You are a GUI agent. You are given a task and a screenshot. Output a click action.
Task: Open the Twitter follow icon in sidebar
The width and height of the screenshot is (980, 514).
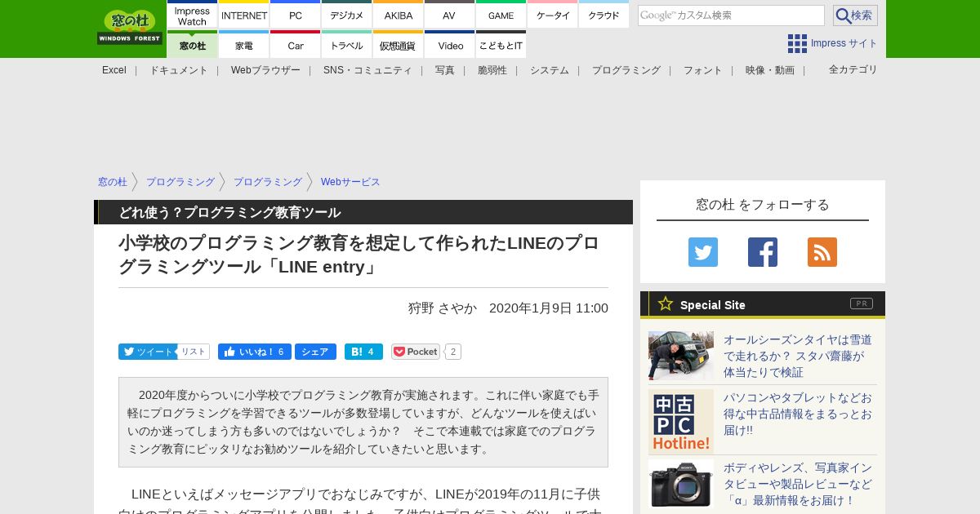tap(703, 252)
